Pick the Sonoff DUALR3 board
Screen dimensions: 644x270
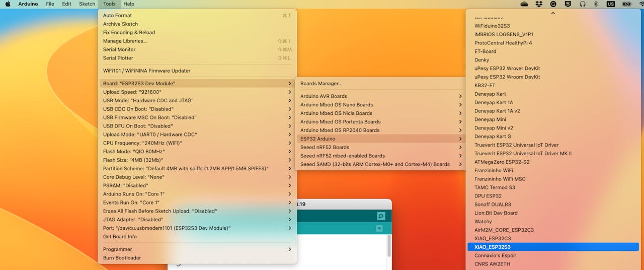553,205
